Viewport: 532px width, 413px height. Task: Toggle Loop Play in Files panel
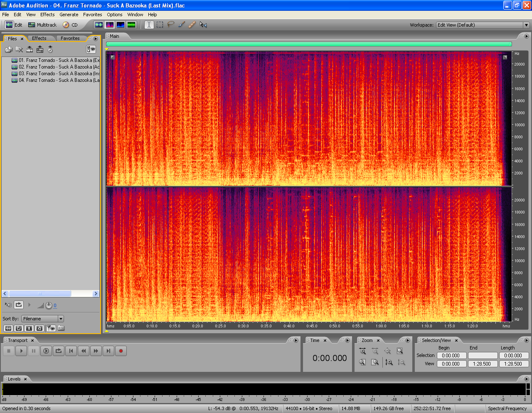click(19, 305)
